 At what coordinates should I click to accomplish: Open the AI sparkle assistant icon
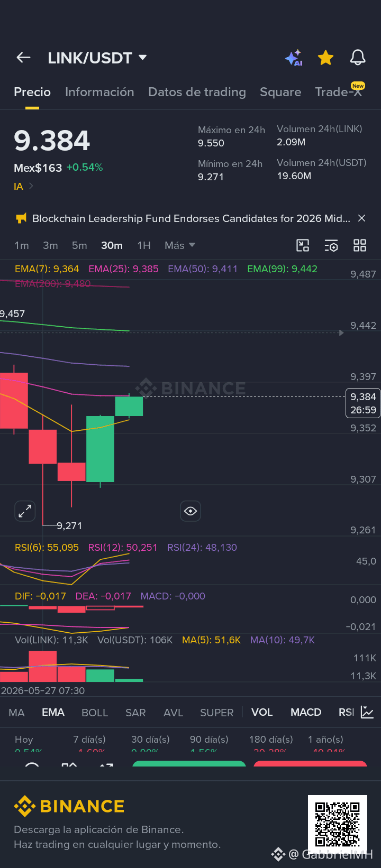(294, 58)
